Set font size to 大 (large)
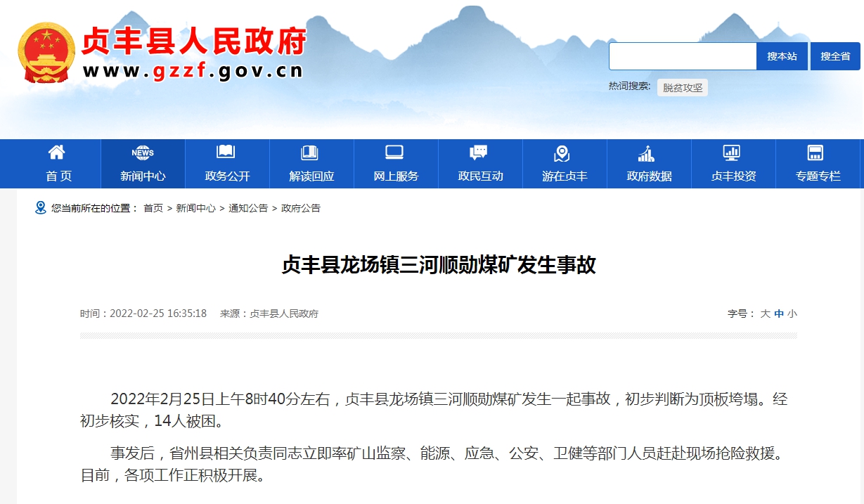 765,314
